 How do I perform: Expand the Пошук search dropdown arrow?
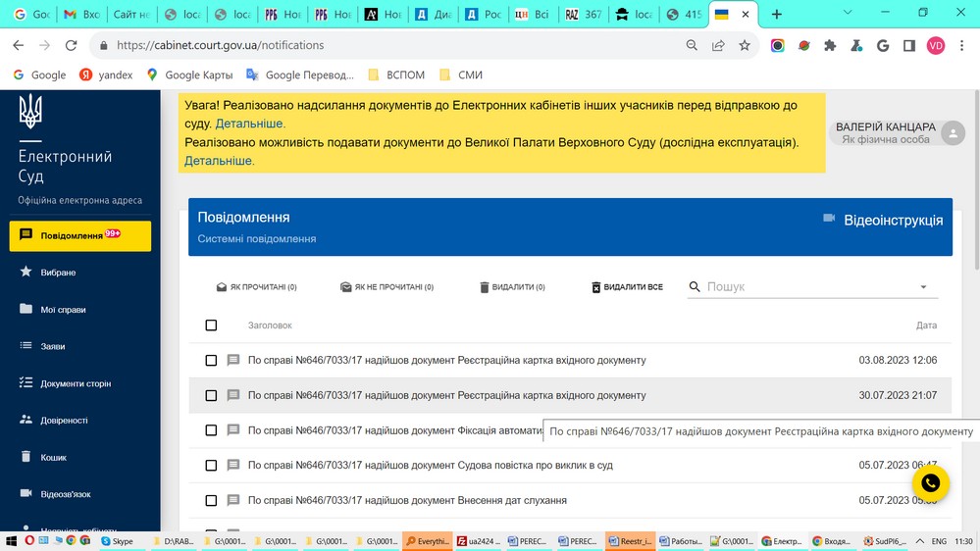pos(923,286)
